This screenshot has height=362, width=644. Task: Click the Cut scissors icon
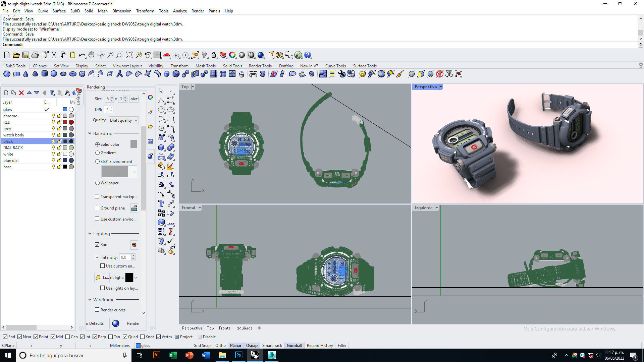click(54, 55)
